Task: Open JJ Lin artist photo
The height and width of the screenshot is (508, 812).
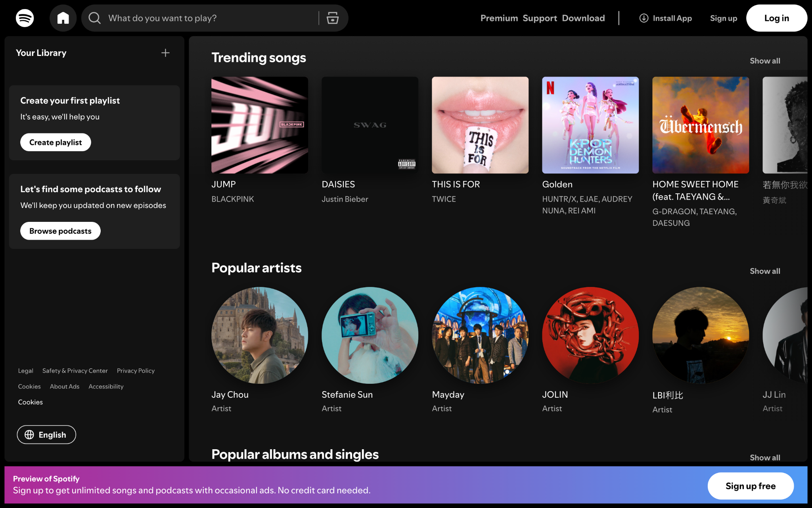Action: point(785,335)
